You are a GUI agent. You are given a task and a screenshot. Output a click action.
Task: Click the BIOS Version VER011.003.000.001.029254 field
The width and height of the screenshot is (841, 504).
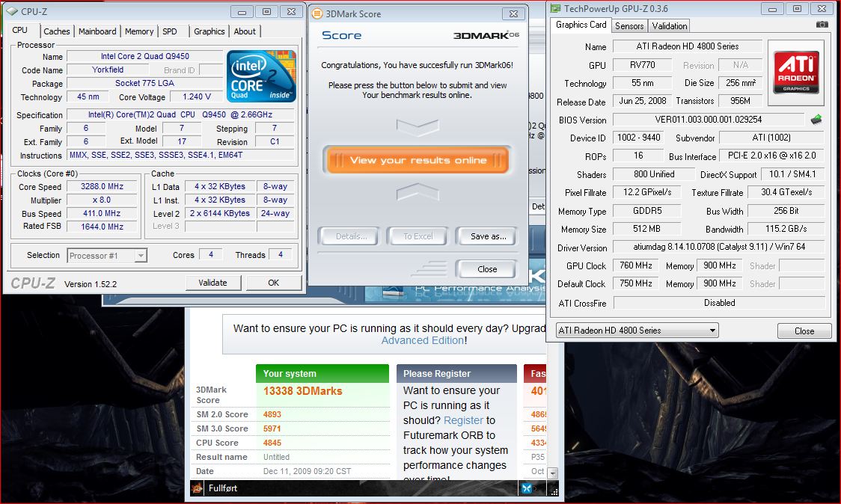point(708,120)
